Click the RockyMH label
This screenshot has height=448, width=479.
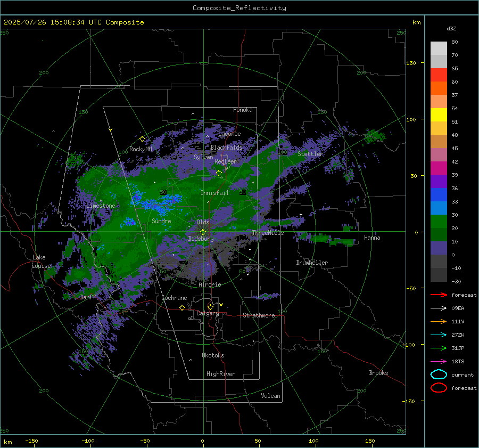tap(141, 149)
